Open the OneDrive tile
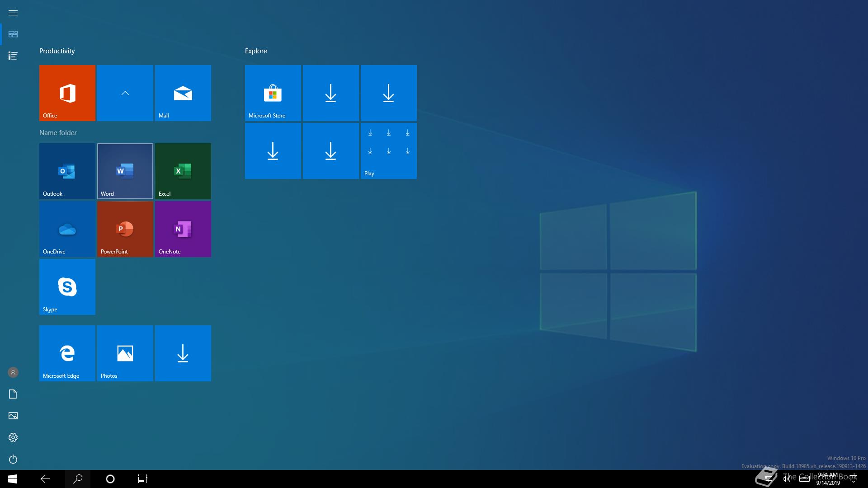This screenshot has width=868, height=488. (x=67, y=229)
